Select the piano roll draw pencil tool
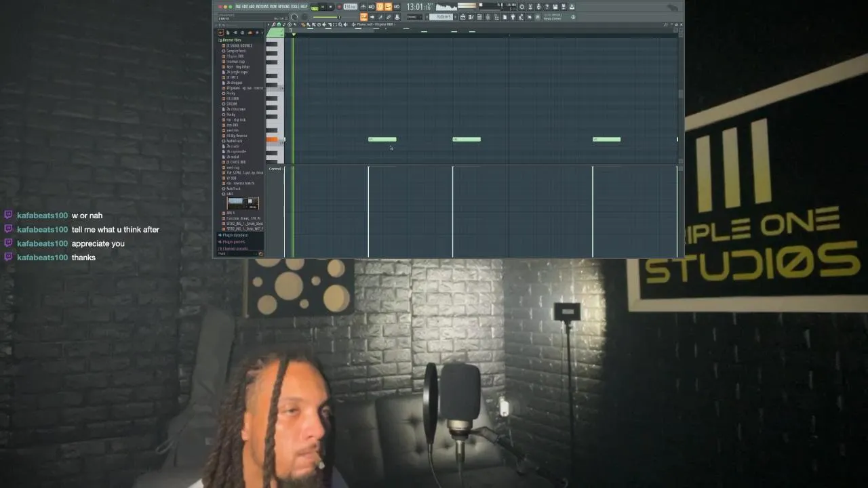This screenshot has width=868, height=488. [x=303, y=24]
